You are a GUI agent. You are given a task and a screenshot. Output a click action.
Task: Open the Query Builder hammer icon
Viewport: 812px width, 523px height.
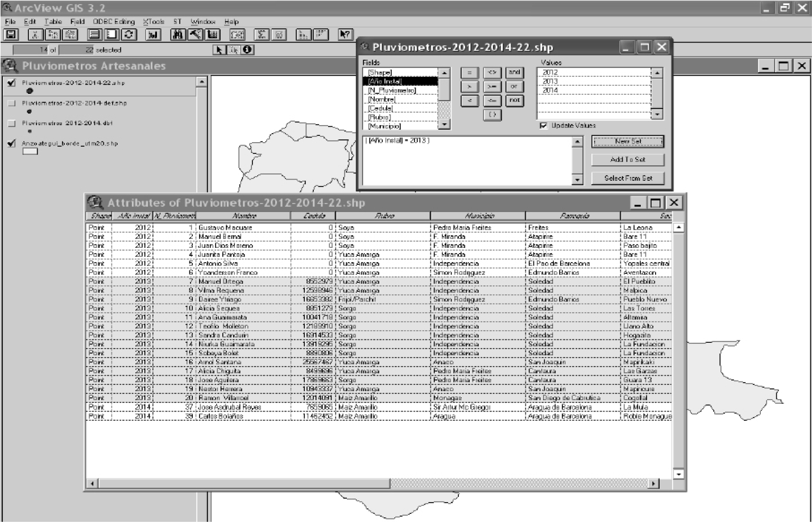click(x=196, y=35)
